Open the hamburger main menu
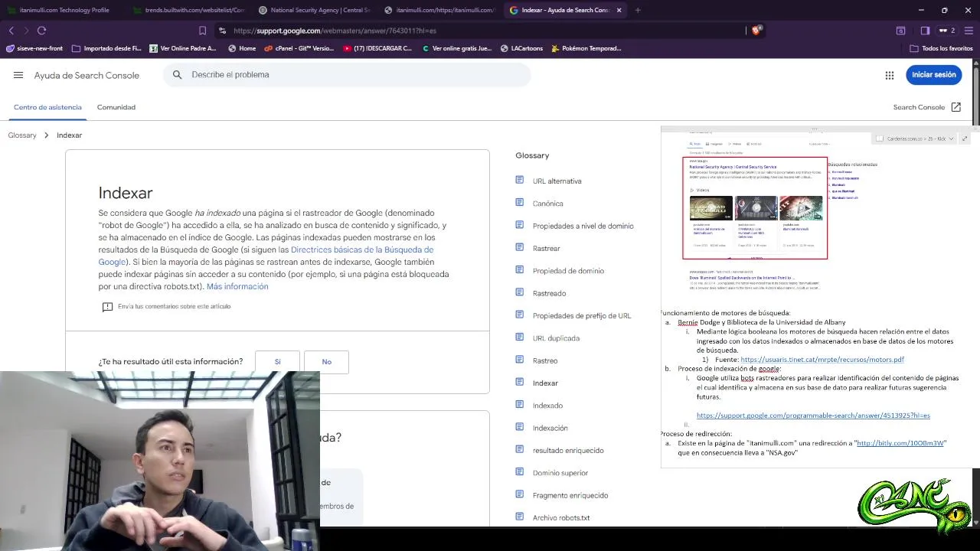 pyautogui.click(x=18, y=75)
